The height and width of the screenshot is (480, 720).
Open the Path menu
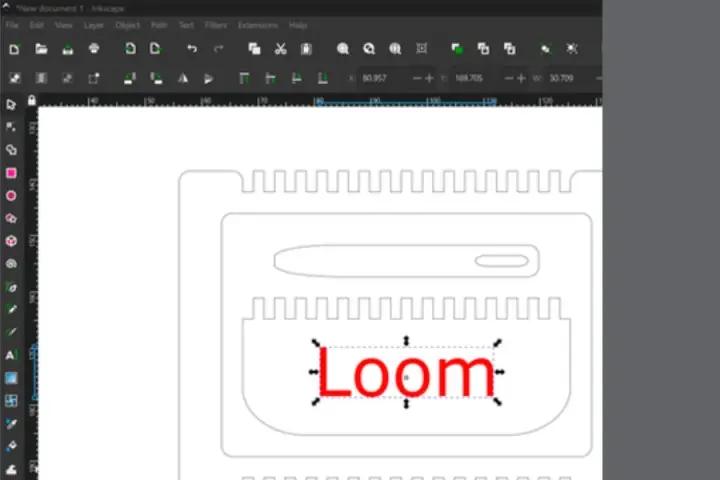coord(159,25)
